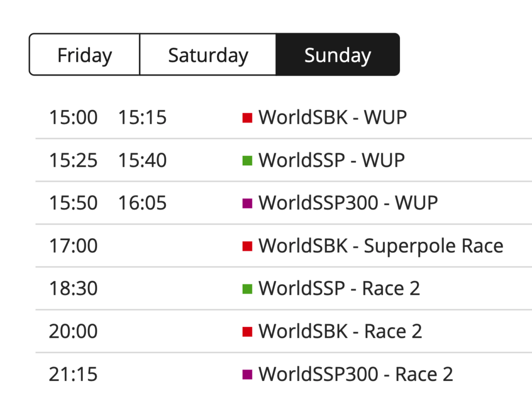Select the Sunday schedule tab
The width and height of the screenshot is (532, 408).
338,54
